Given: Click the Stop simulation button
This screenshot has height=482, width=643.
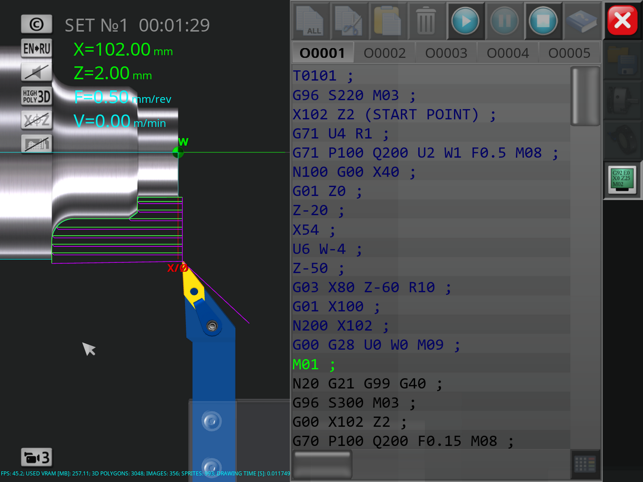Looking at the screenshot, I should pos(543,21).
